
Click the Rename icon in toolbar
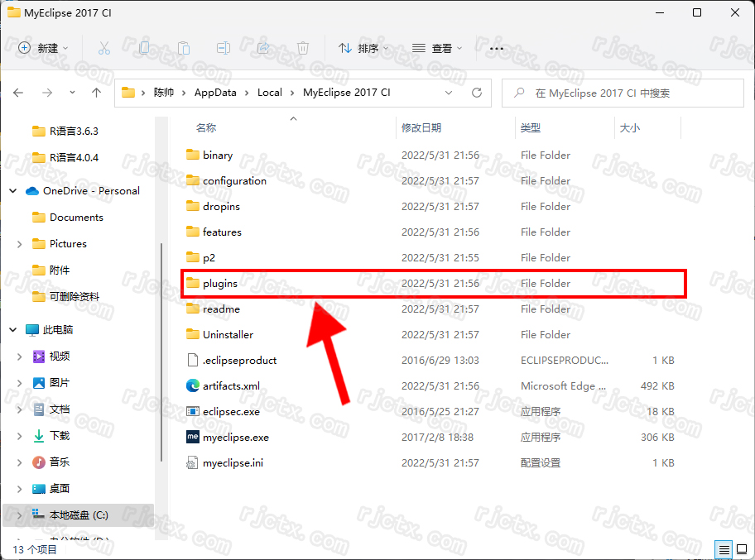coord(224,49)
